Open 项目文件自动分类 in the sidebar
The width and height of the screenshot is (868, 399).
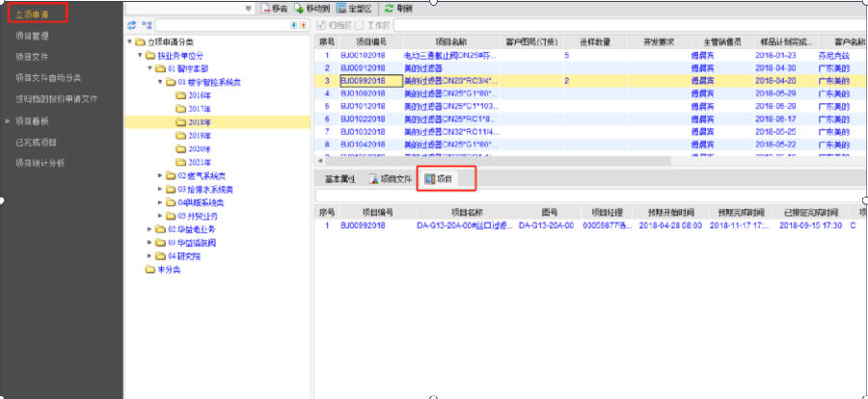(48, 78)
